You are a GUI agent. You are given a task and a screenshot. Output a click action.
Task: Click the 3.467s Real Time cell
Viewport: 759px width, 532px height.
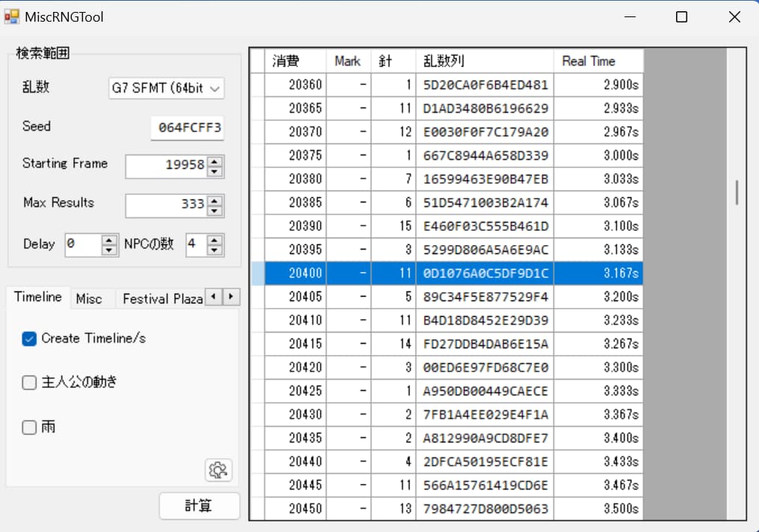click(x=598, y=485)
